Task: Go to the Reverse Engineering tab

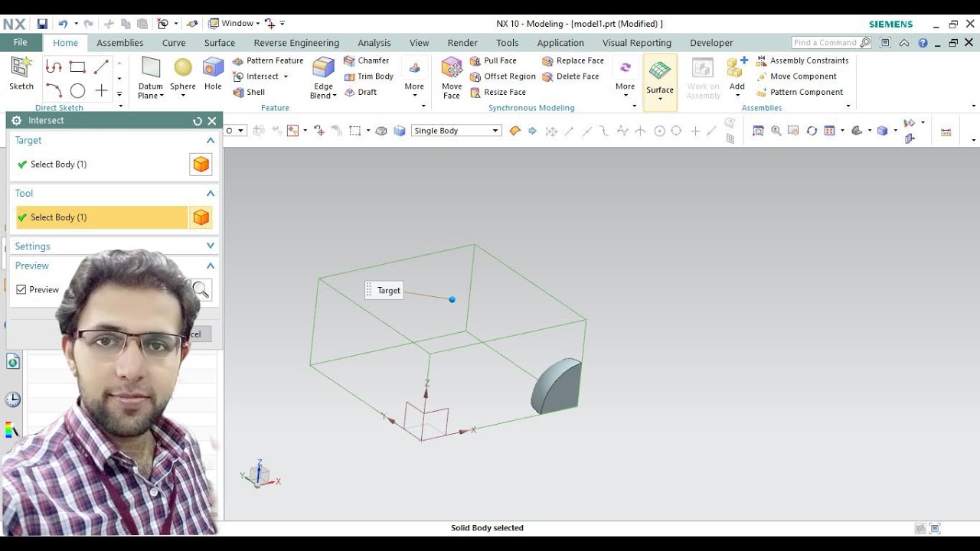Action: [x=296, y=43]
